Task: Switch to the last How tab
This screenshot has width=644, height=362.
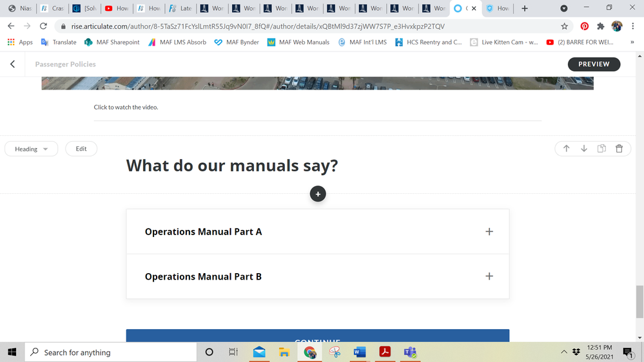Action: (498, 8)
